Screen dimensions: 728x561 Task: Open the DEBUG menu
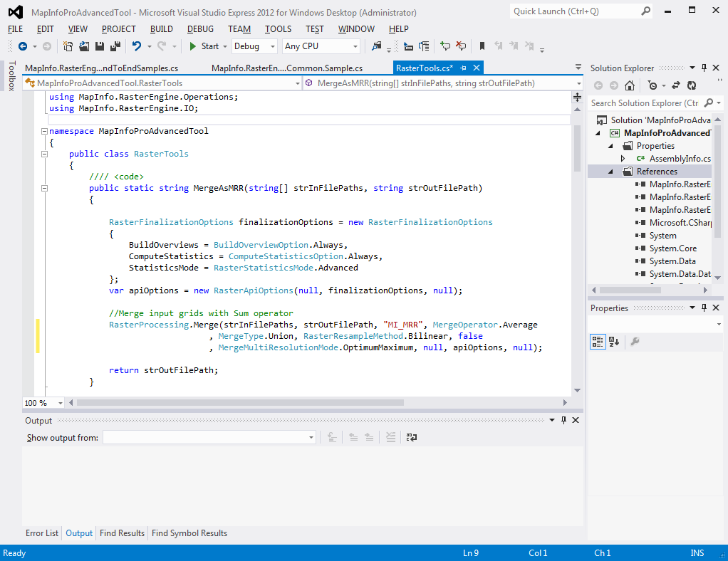pos(201,28)
